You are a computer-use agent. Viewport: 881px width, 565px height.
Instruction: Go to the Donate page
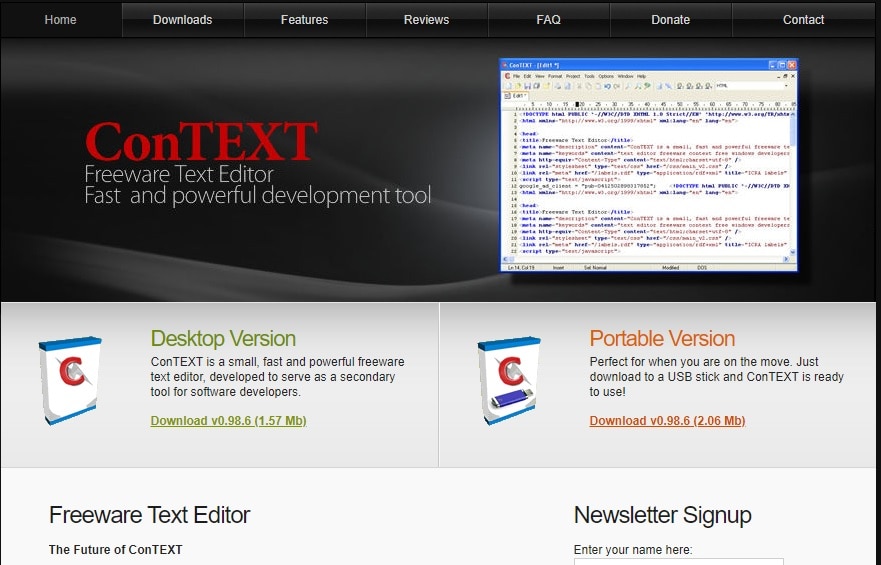click(x=670, y=20)
